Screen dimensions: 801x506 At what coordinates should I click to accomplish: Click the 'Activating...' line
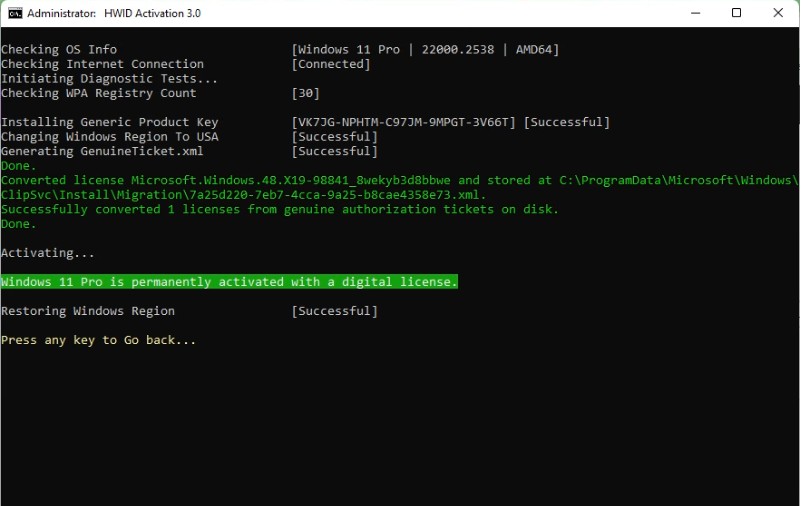(48, 253)
